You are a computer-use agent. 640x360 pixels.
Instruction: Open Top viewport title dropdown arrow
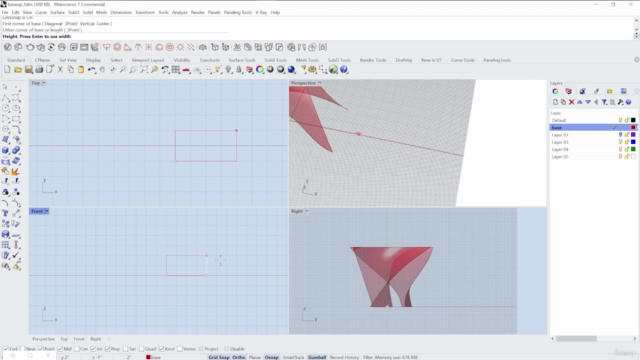point(44,83)
